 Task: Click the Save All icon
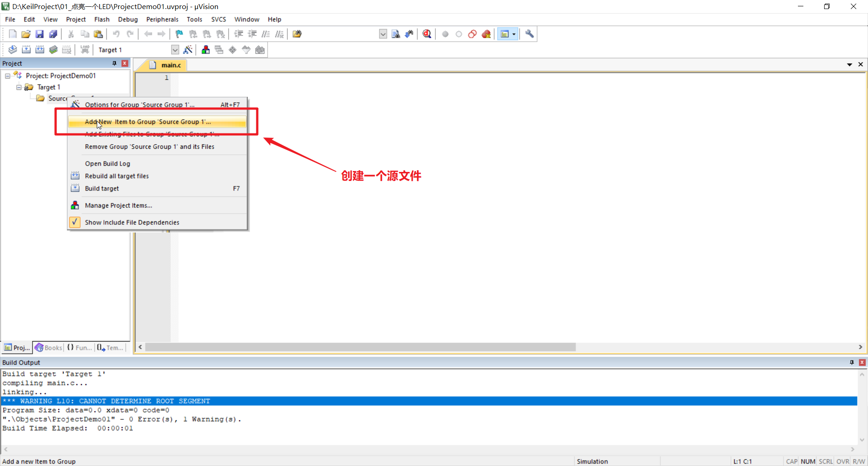tap(53, 34)
